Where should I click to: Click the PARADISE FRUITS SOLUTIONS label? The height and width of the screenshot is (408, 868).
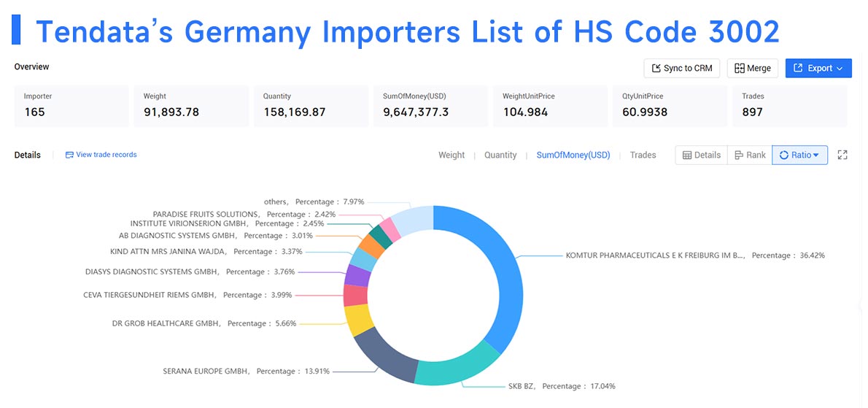(244, 215)
